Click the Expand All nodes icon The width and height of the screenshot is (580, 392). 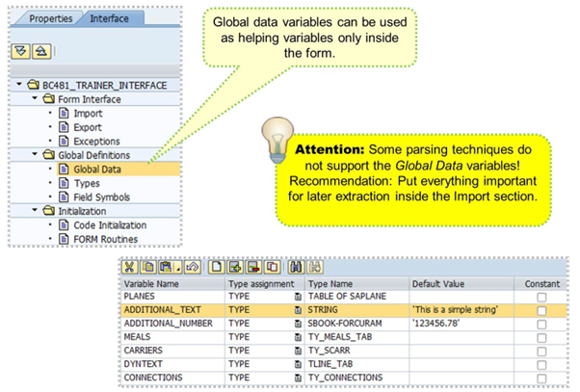pyautogui.click(x=22, y=51)
